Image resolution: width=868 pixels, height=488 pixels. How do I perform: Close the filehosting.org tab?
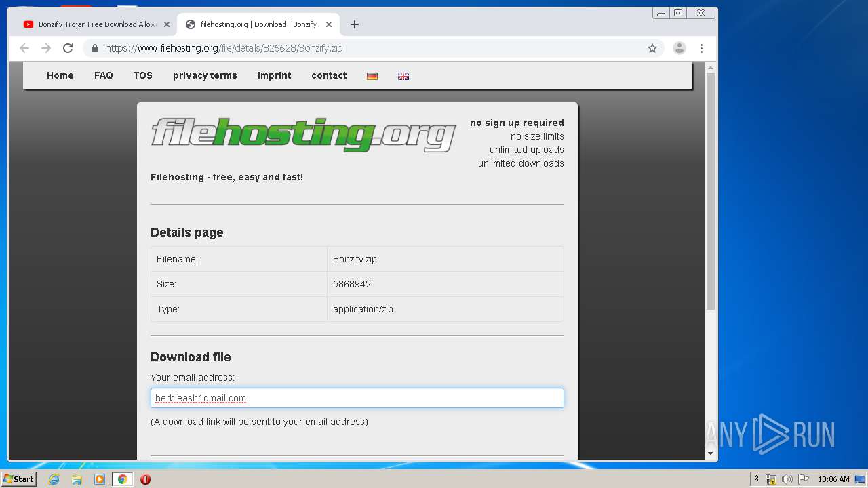pyautogui.click(x=329, y=24)
